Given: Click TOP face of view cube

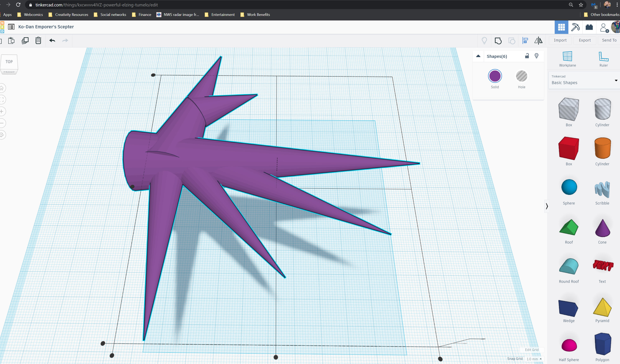Looking at the screenshot, I should 9,62.
